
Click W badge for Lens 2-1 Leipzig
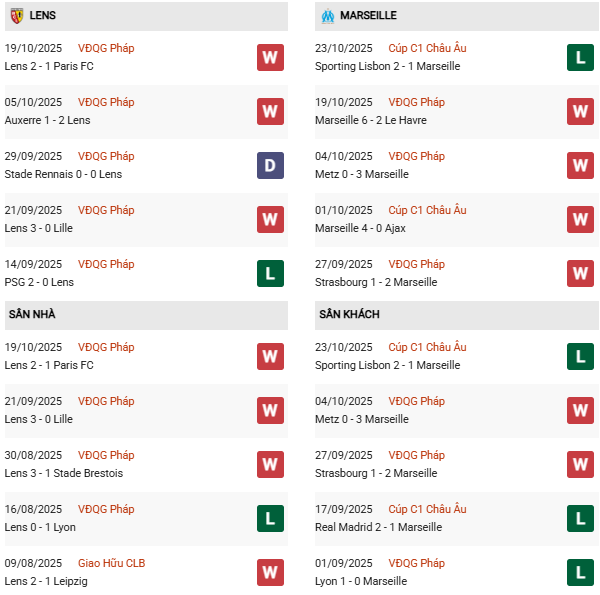pyautogui.click(x=270, y=572)
